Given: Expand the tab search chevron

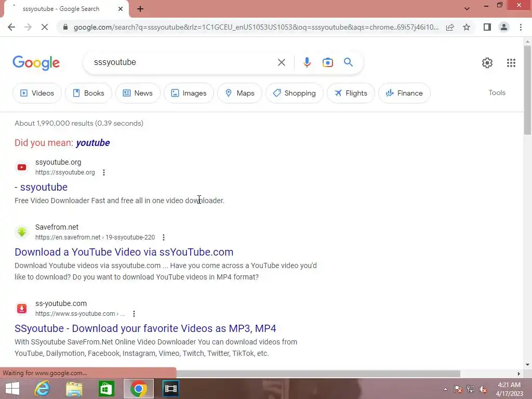Looking at the screenshot, I should click(x=467, y=9).
